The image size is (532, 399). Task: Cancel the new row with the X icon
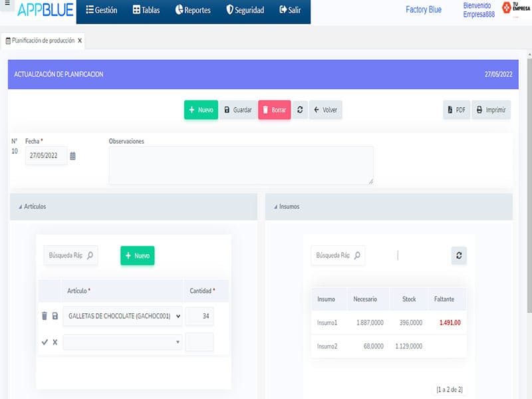tap(55, 342)
